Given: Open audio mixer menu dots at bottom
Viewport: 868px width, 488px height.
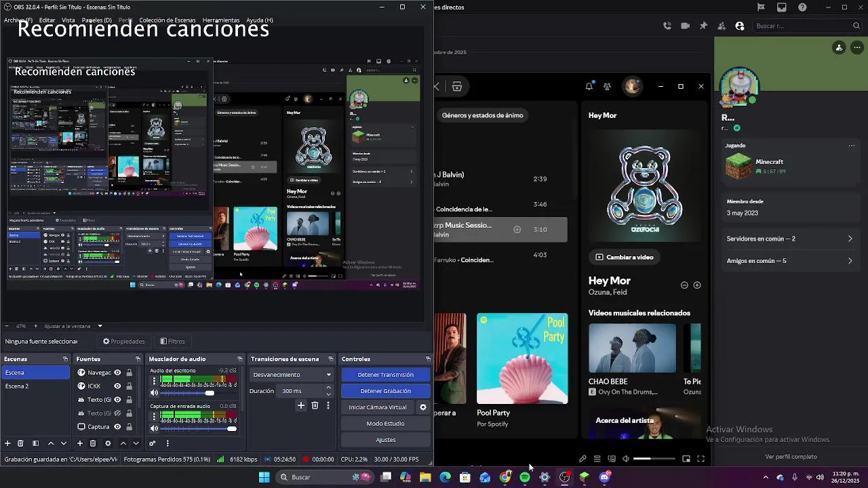Looking at the screenshot, I should (167, 443).
